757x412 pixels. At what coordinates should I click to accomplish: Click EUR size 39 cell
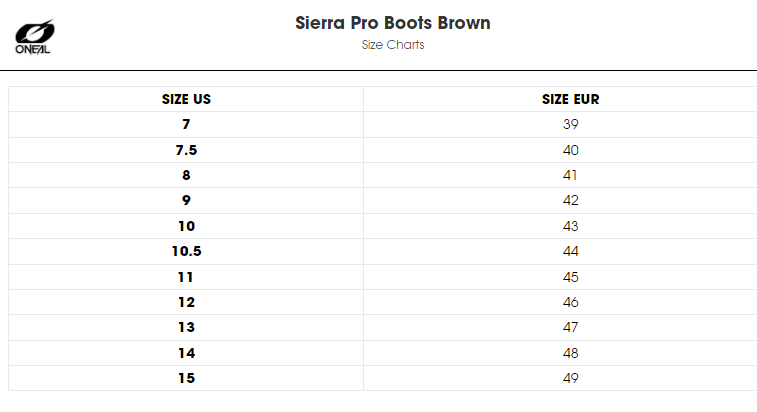(570, 125)
